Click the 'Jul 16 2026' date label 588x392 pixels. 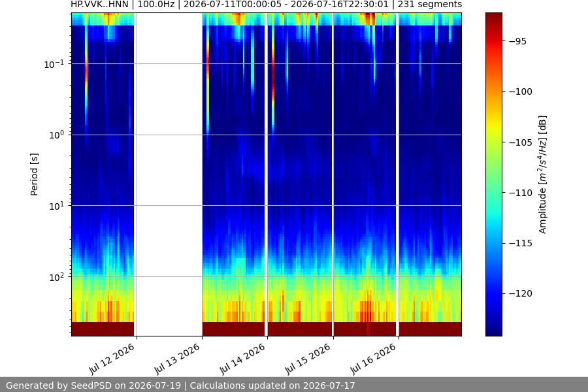tap(373, 359)
